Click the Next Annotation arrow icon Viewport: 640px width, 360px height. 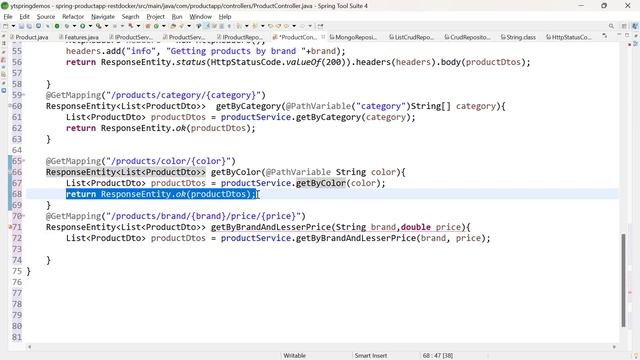pos(239,26)
